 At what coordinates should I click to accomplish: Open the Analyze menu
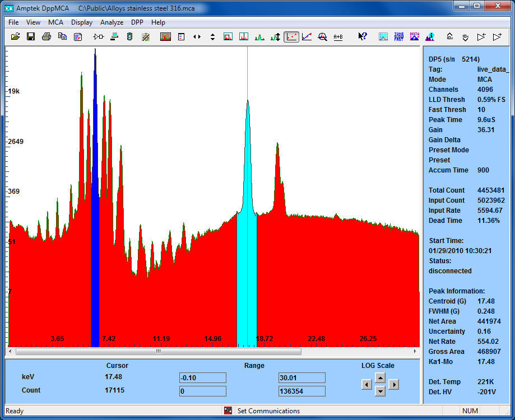[112, 22]
